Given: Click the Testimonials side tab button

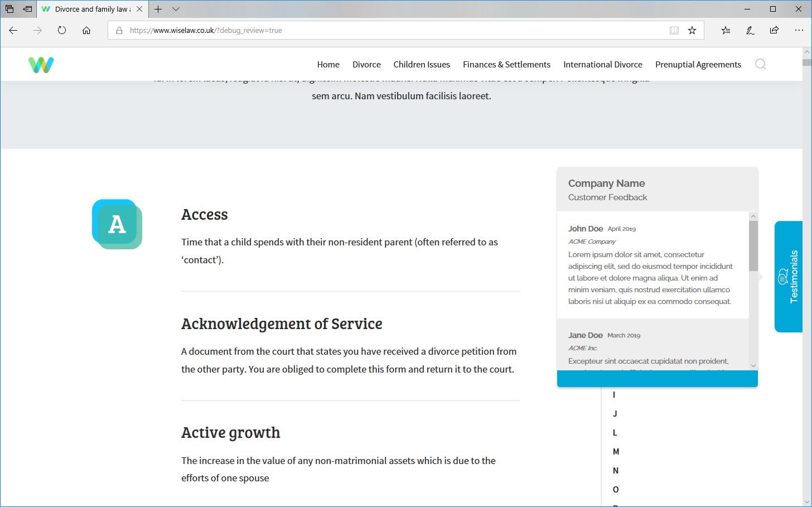Looking at the screenshot, I should tap(789, 277).
